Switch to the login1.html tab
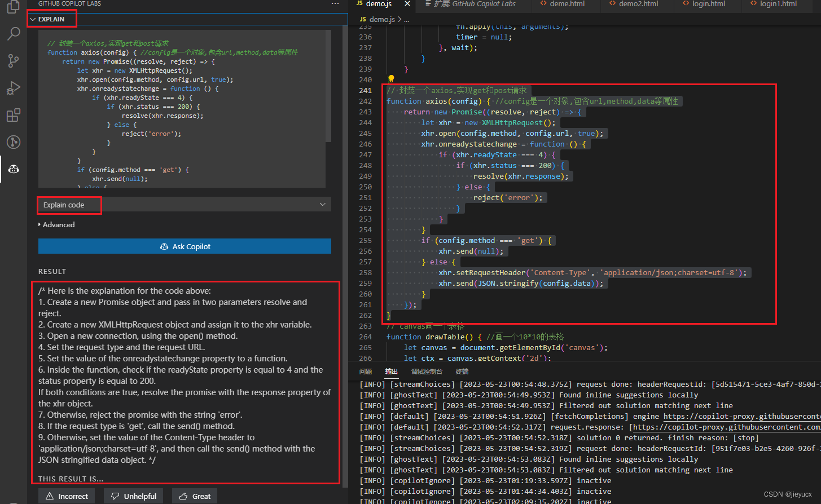Viewport: 821px width, 504px height. (775, 4)
